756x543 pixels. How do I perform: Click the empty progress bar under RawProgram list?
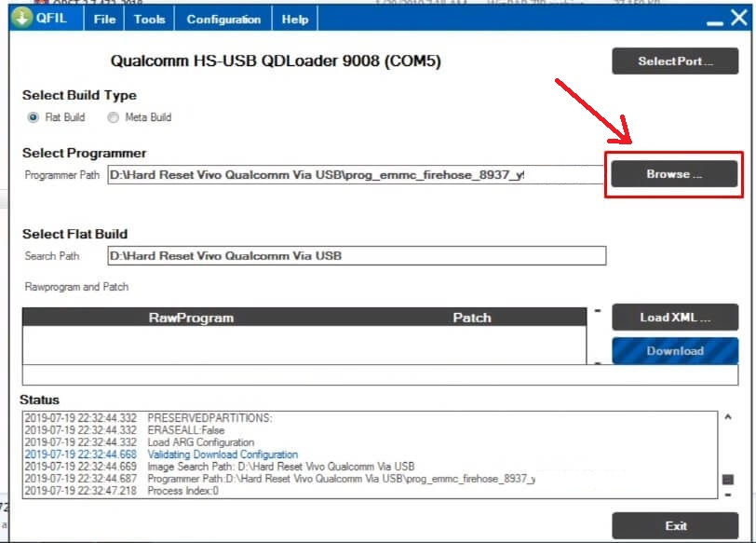click(380, 374)
